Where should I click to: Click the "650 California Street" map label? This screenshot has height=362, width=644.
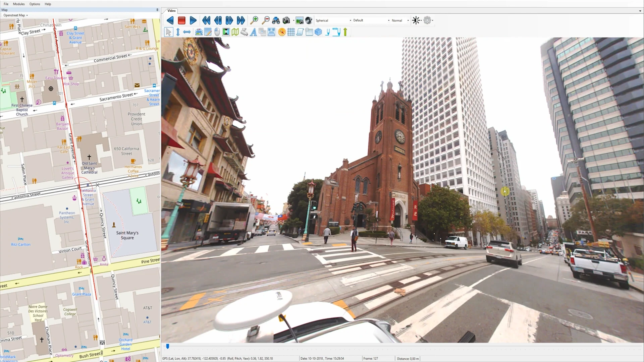pyautogui.click(x=126, y=151)
